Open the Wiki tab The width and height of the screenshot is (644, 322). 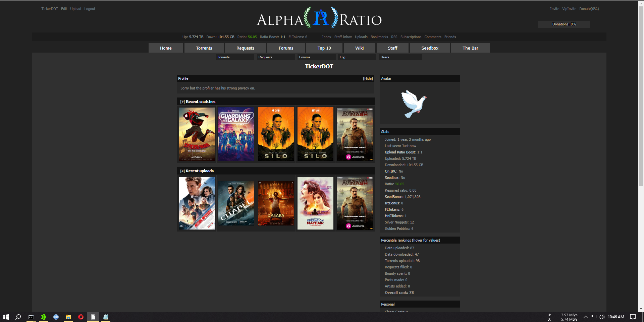tap(359, 48)
